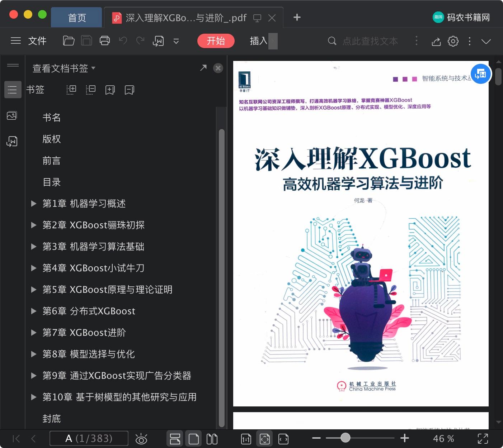Open 第9章 通过XGBoost实现广告分类器 bookmark
The width and height of the screenshot is (503, 448).
pos(117,376)
